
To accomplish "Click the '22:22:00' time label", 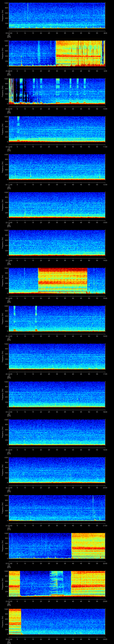I will pyautogui.click(x=9, y=601).
